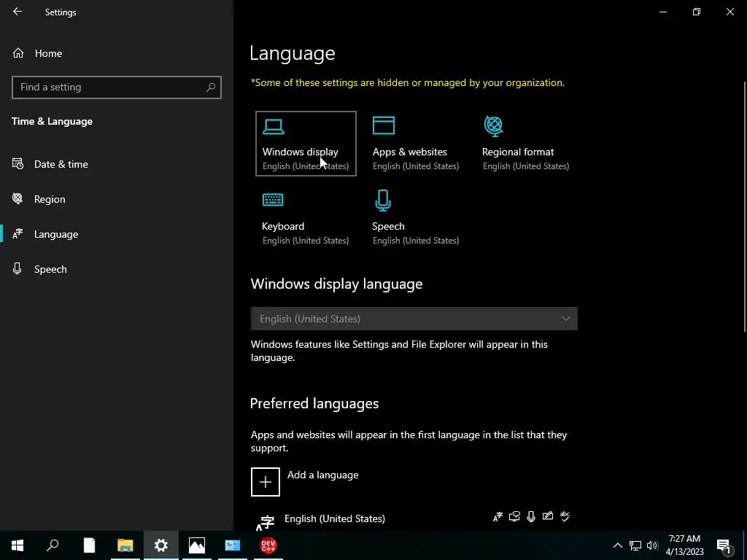
Task: Click the spell-check abc feature icon
Action: [x=565, y=516]
